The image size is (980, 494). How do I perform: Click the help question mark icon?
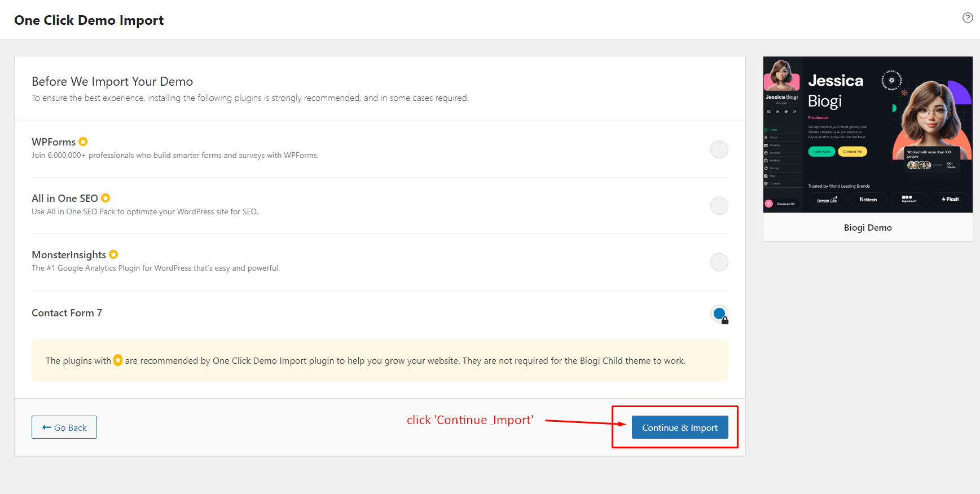pos(968,17)
